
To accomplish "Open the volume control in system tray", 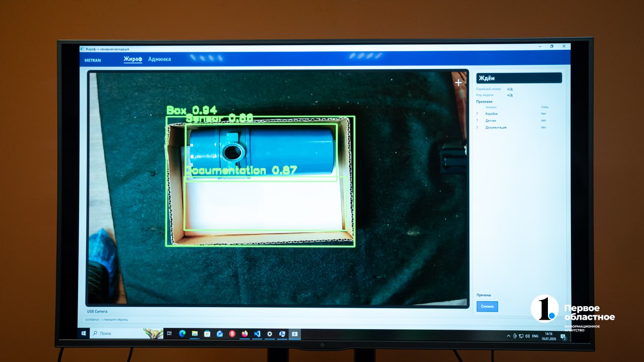I will [x=527, y=336].
